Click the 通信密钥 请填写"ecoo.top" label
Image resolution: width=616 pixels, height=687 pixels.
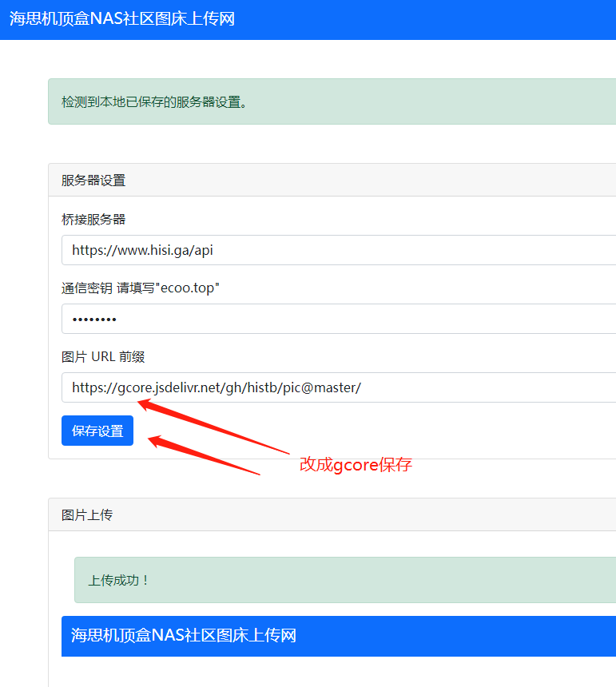pos(140,288)
